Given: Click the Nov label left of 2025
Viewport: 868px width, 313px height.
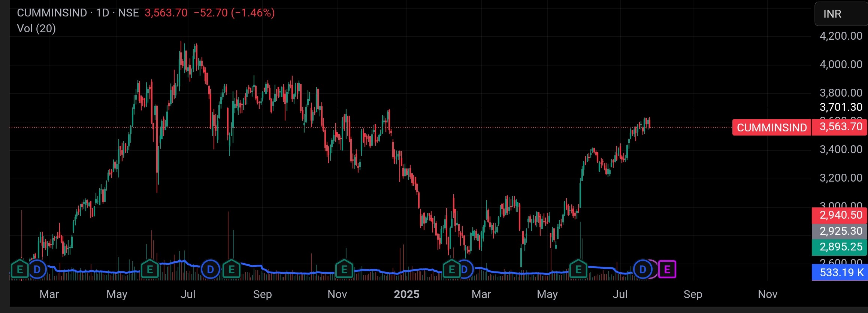Looking at the screenshot, I should [337, 294].
